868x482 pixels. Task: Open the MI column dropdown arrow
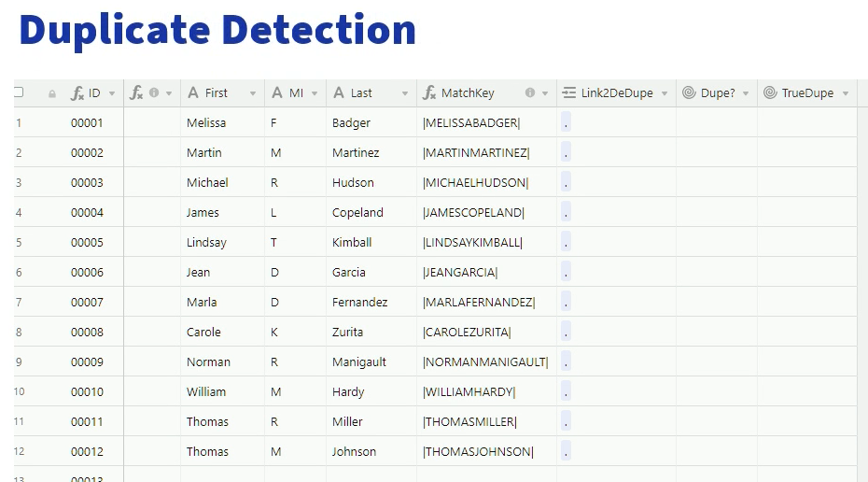315,93
